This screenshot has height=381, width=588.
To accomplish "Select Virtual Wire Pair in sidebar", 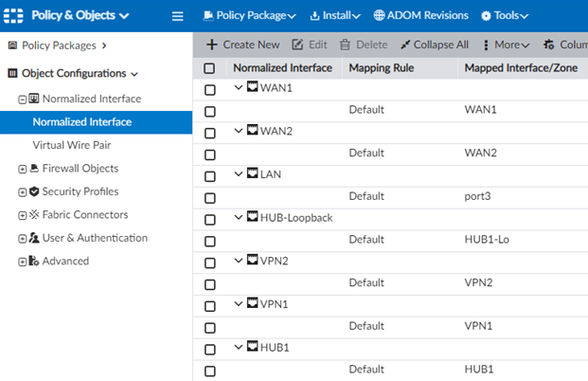I will [71, 145].
